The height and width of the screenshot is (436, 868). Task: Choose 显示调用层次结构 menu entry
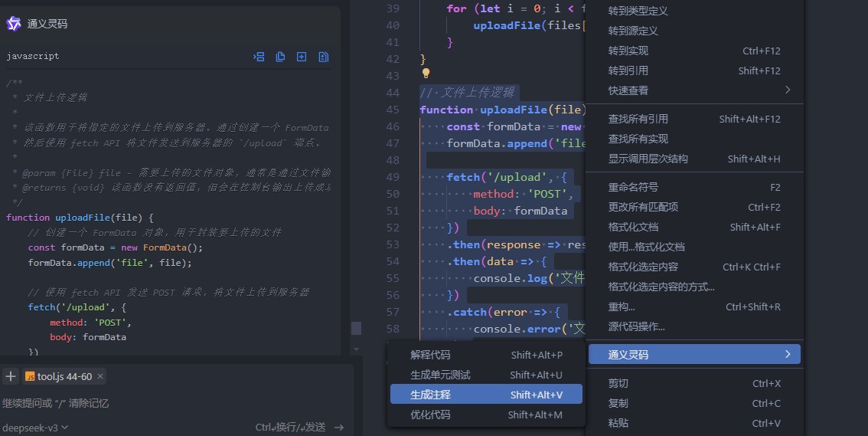pos(694,159)
